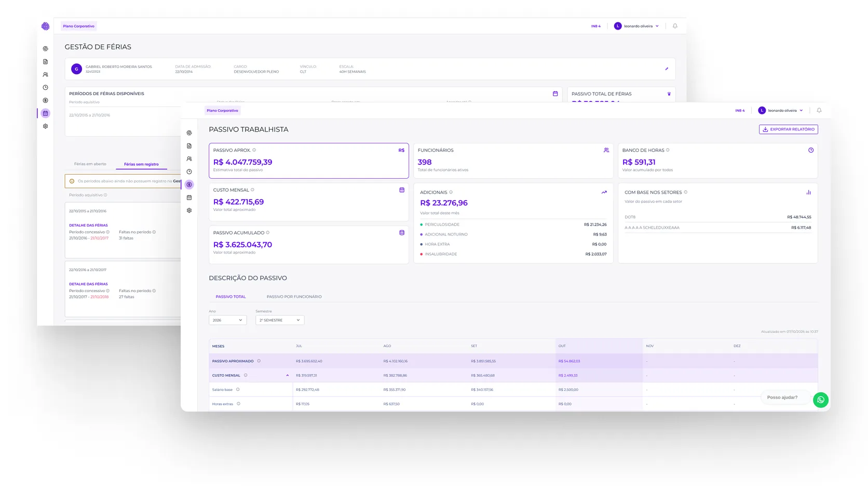Select the dollar icon in Passivo Trabalhista sidebar
868x489 pixels.
(x=189, y=184)
